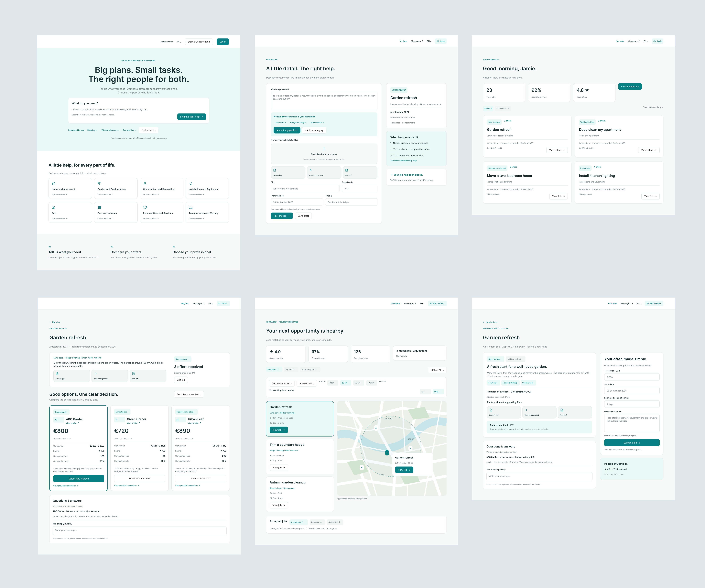Viewport: 705px width, 588px height.
Task: Click the Total price field showing € 800
Action: click(632, 377)
